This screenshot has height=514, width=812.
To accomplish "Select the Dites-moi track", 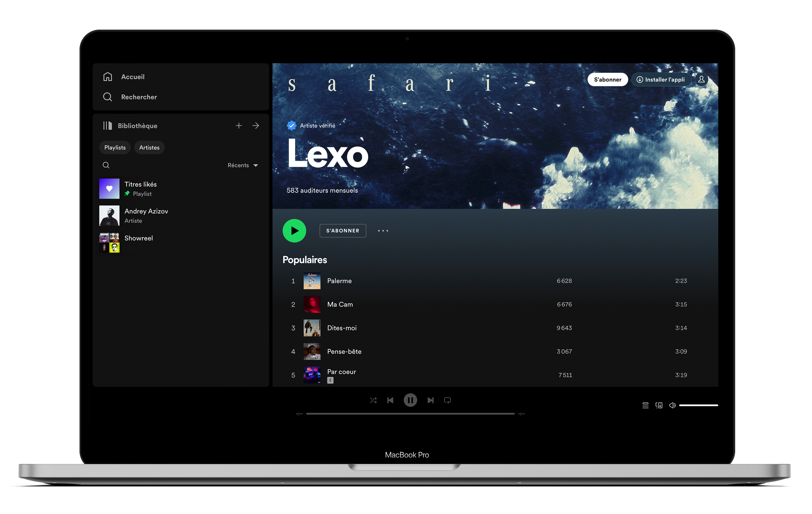I will pyautogui.click(x=495, y=328).
